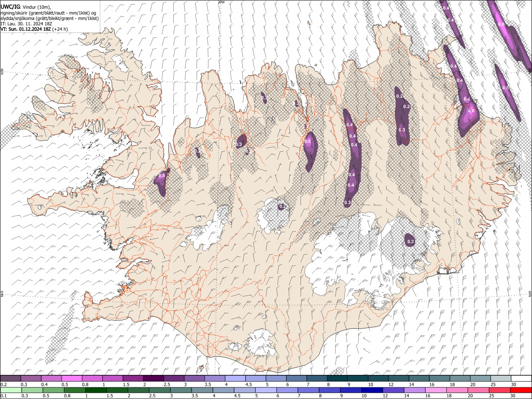Select the dusky purple 0.2 legend swatch
This screenshot has height=399, width=532.
pos(10,379)
